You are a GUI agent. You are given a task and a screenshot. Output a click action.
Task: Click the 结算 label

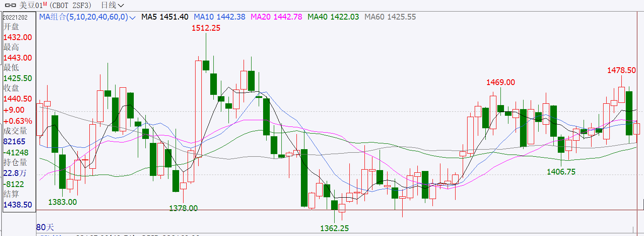[x=12, y=194]
